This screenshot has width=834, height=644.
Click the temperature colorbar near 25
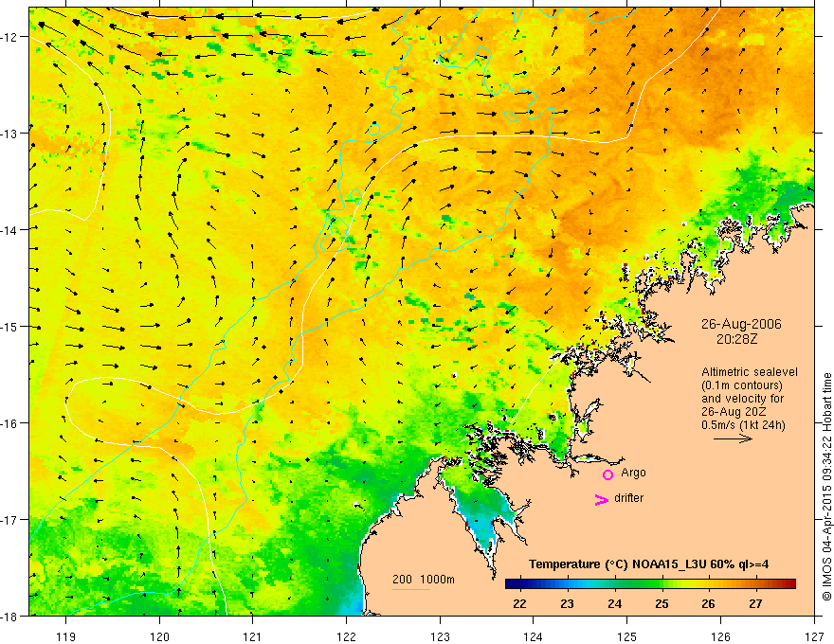[662, 584]
